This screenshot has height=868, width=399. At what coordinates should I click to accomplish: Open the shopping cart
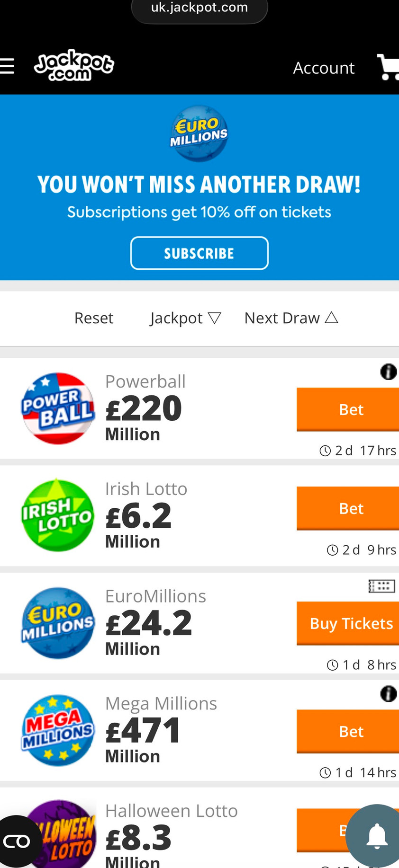point(388,67)
